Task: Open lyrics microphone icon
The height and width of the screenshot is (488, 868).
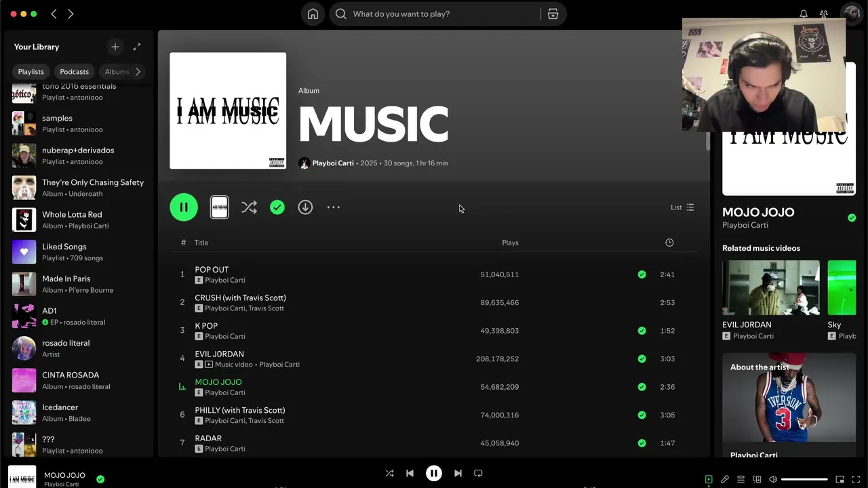Action: (725, 479)
